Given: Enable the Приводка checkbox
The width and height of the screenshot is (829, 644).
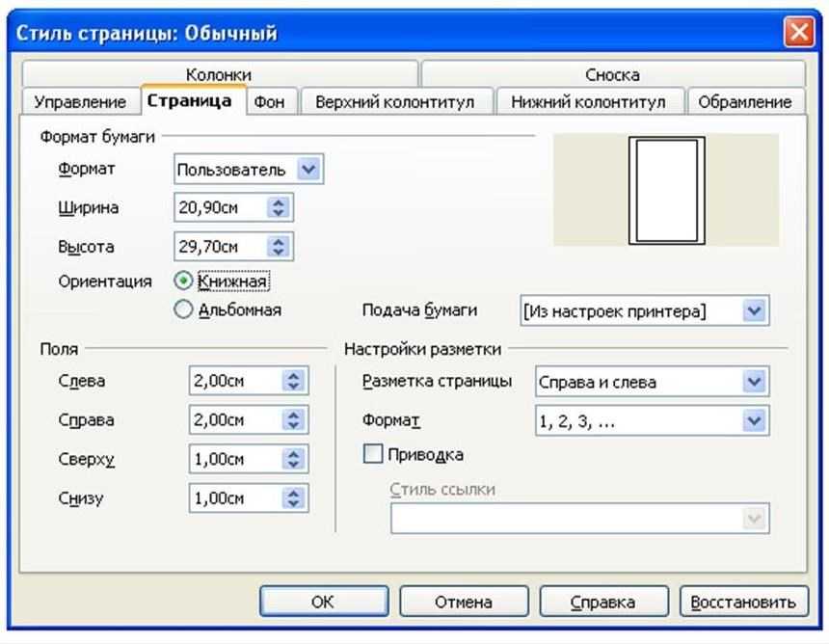Looking at the screenshot, I should pyautogui.click(x=373, y=454).
